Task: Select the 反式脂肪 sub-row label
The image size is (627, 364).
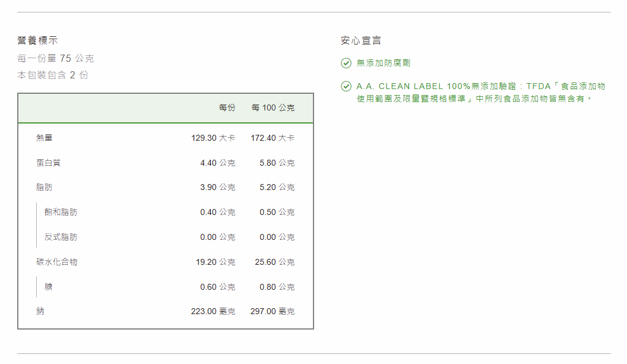Action: point(61,237)
